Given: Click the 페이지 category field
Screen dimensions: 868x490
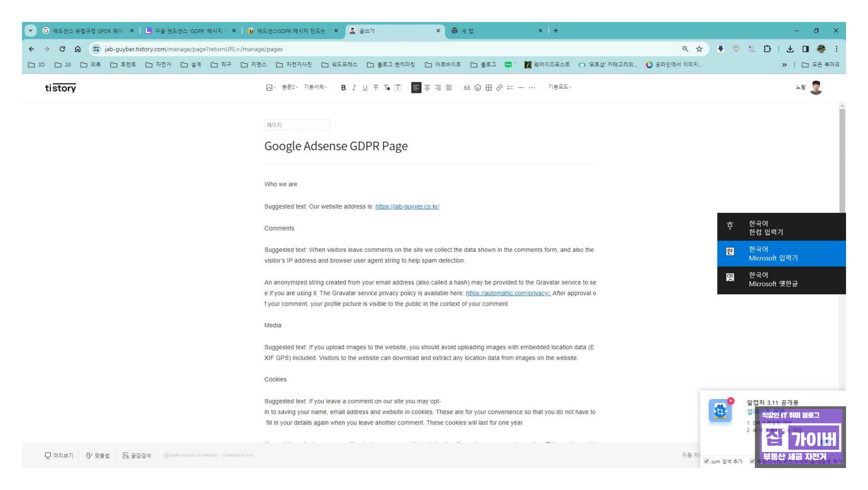Looking at the screenshot, I should (x=297, y=125).
